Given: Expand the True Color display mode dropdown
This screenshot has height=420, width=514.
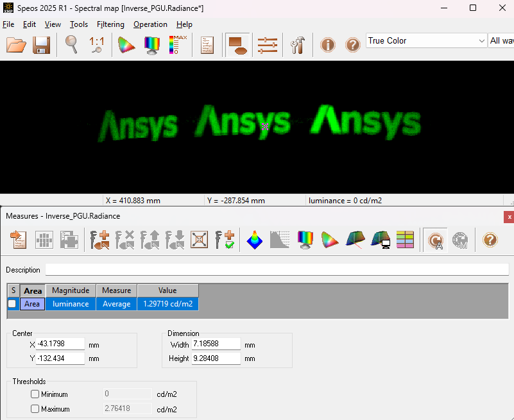Looking at the screenshot, I should [x=426, y=40].
